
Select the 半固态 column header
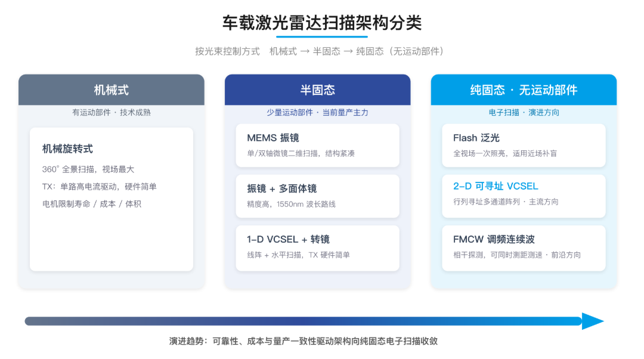point(317,89)
